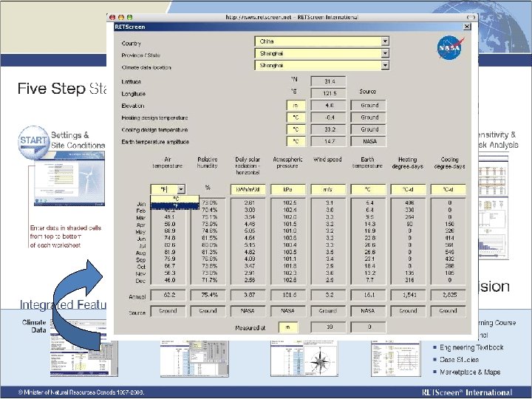Click the chart worksheet thumbnail at bottom right
Screen dimensions: 532x399
click(395, 358)
